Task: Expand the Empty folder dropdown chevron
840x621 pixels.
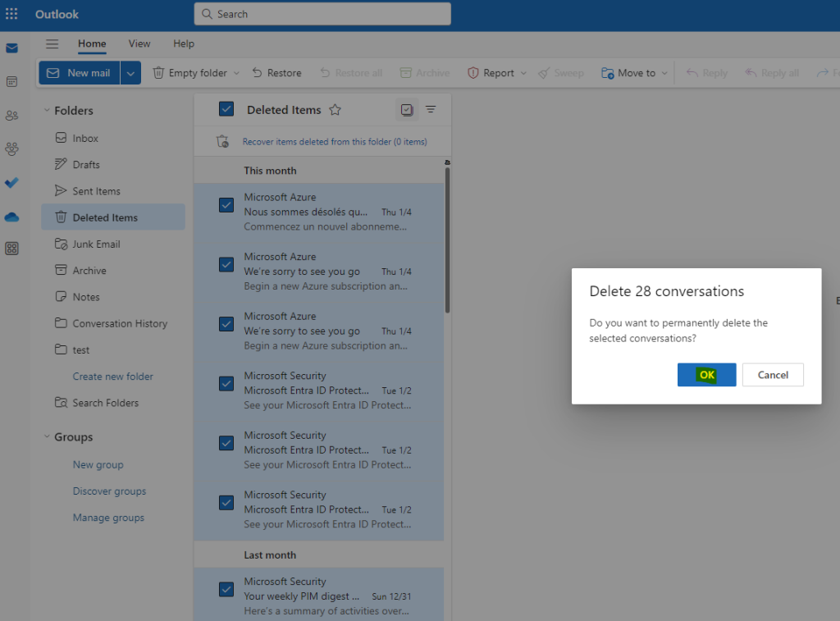Action: [236, 73]
